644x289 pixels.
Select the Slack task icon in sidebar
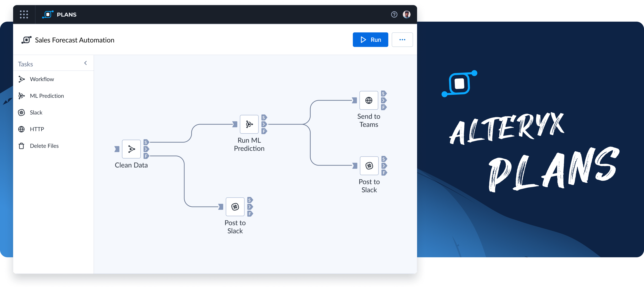[x=21, y=113]
